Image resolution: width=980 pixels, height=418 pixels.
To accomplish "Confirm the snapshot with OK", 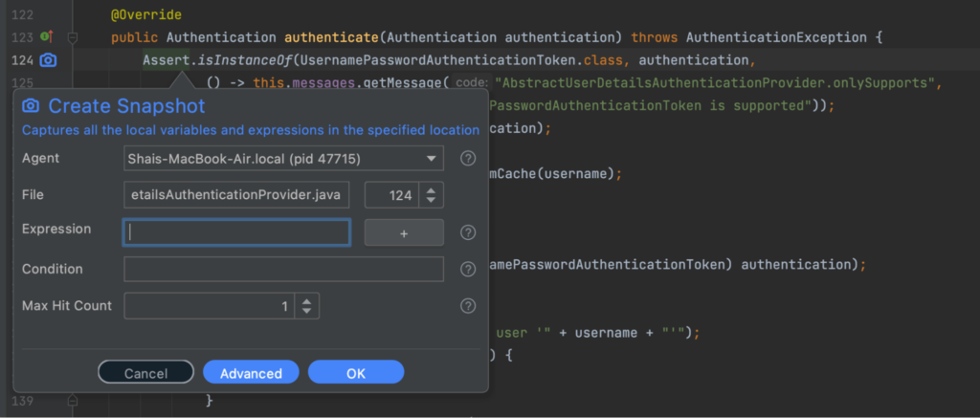I will [x=356, y=373].
